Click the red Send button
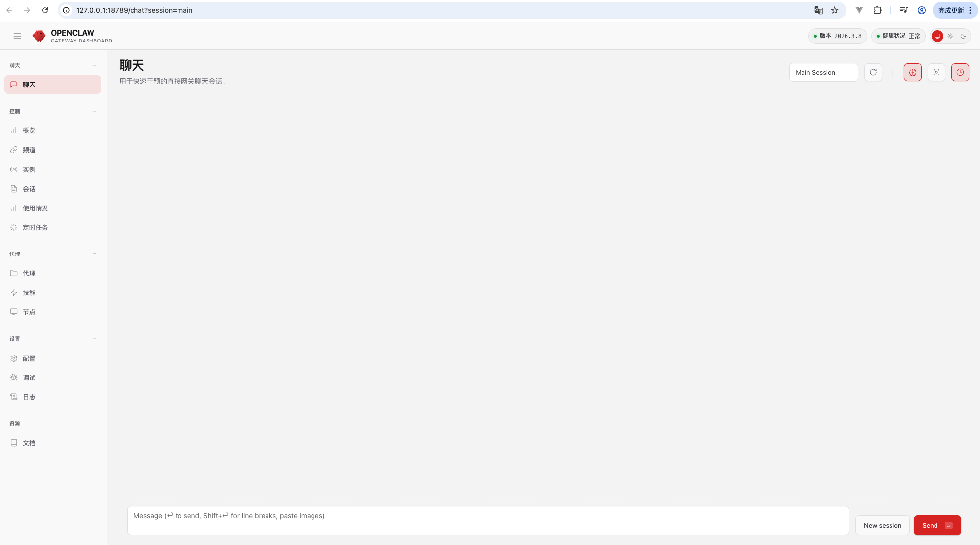This screenshot has height=545, width=980. click(937, 525)
